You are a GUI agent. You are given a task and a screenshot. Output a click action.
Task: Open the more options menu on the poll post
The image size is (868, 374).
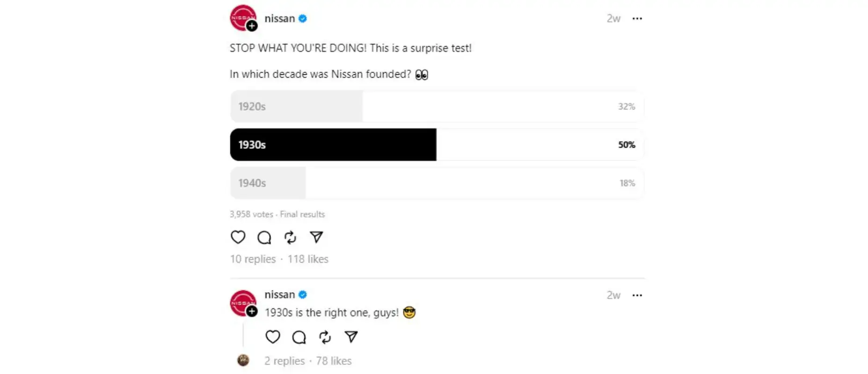coord(637,19)
